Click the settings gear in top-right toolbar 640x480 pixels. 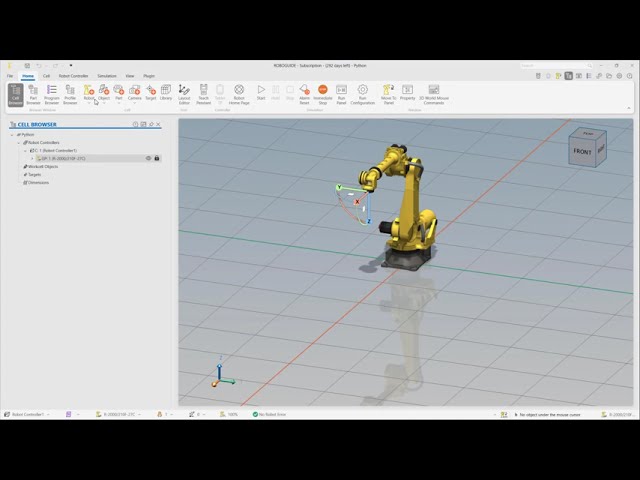tap(619, 76)
